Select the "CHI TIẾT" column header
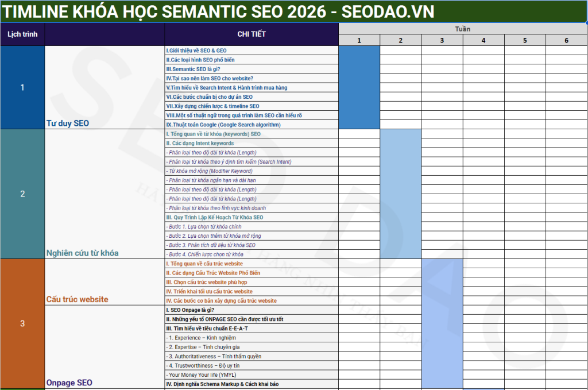The width and height of the screenshot is (588, 390). (x=252, y=34)
